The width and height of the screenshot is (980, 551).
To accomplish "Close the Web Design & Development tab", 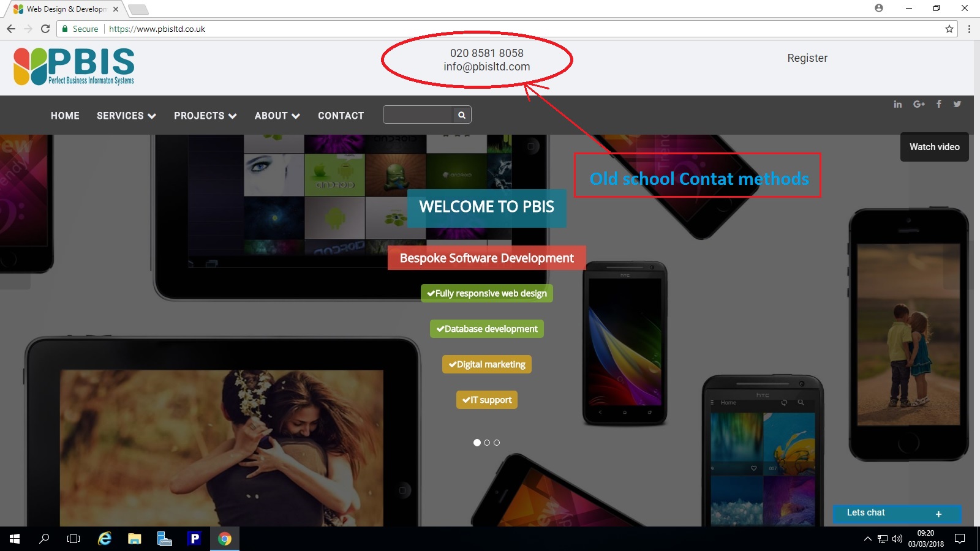I will (116, 9).
